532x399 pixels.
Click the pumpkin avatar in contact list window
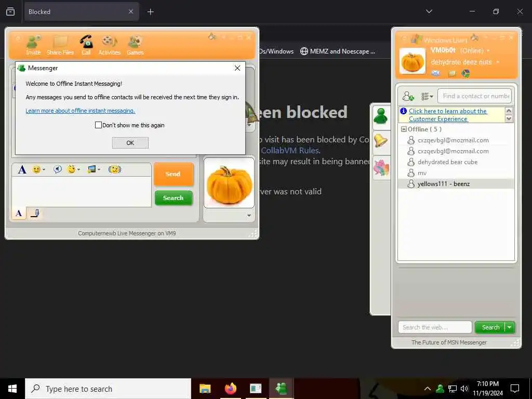point(412,61)
